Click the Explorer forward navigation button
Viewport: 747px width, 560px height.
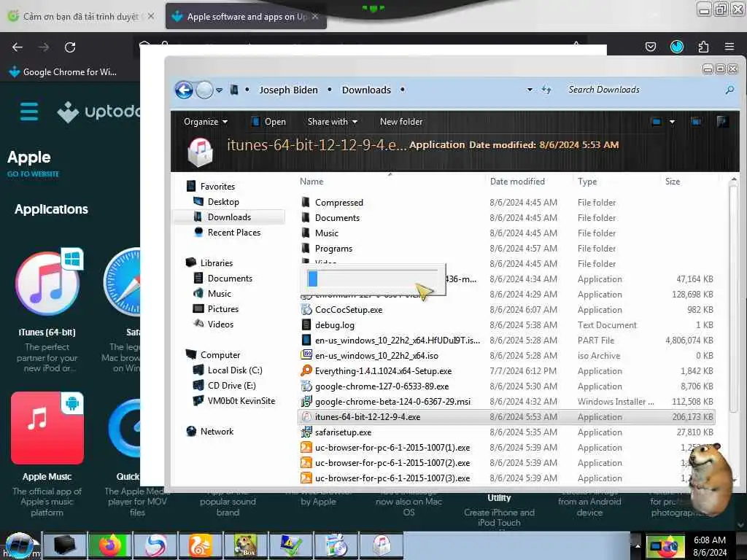click(204, 90)
